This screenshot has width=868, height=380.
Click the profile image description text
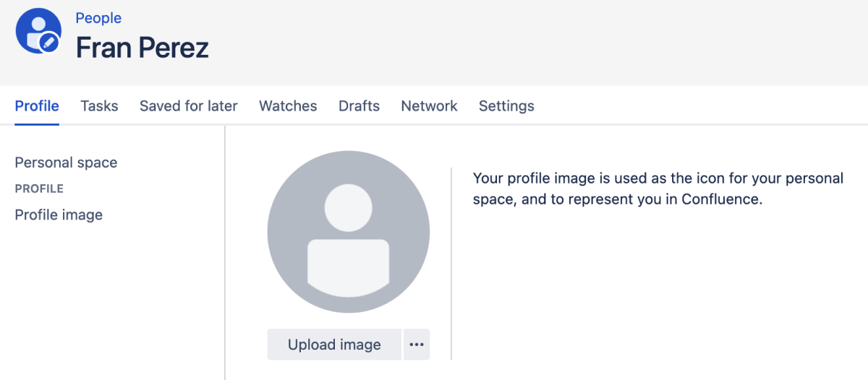[x=658, y=189]
